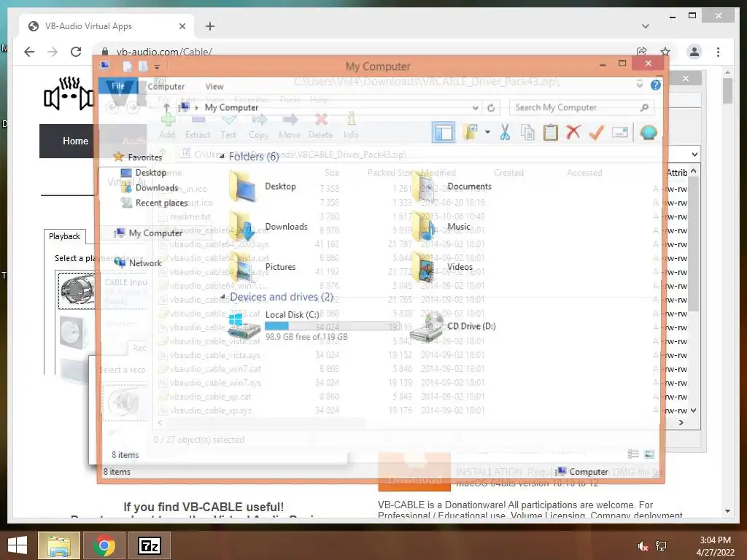747x560 pixels.
Task: Click the Paste clipboard icon
Action: [x=550, y=133]
